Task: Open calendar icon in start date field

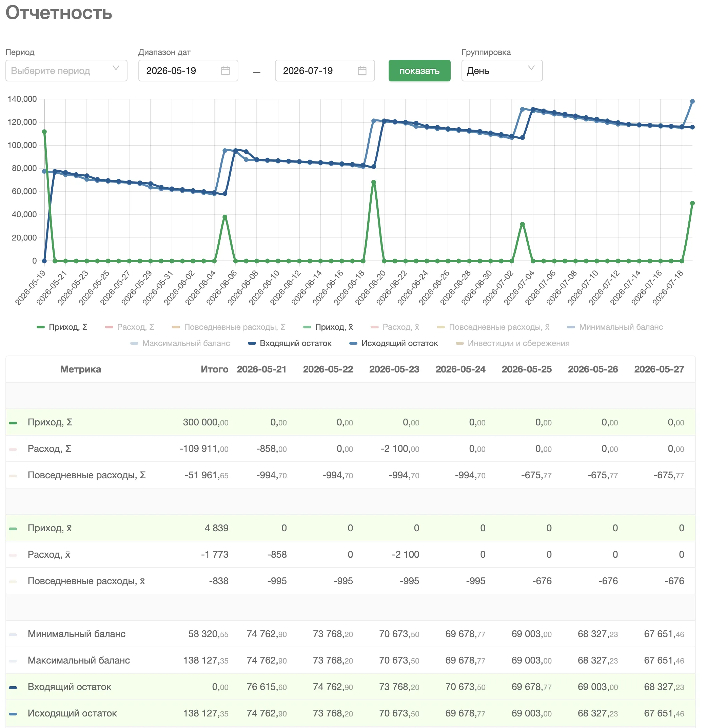Action: click(225, 71)
